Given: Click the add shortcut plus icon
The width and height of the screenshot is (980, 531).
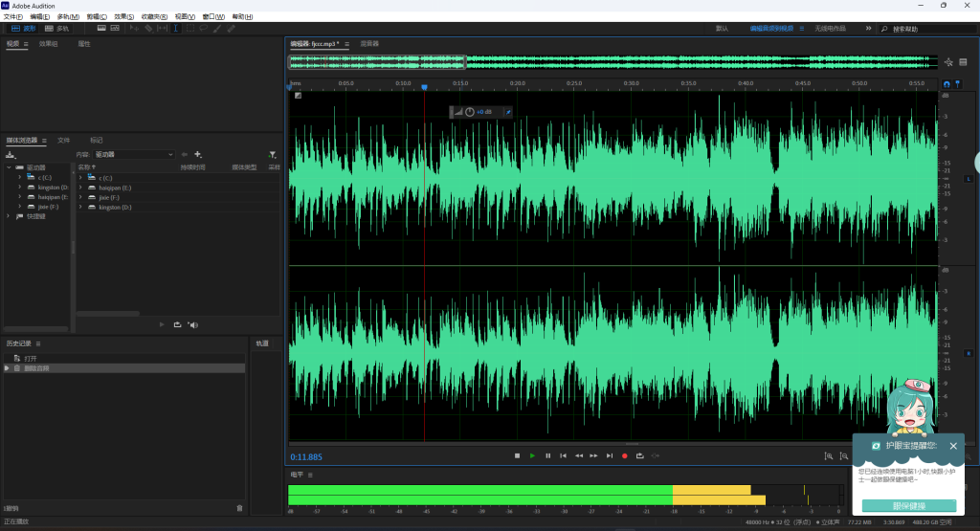Looking at the screenshot, I should [198, 154].
